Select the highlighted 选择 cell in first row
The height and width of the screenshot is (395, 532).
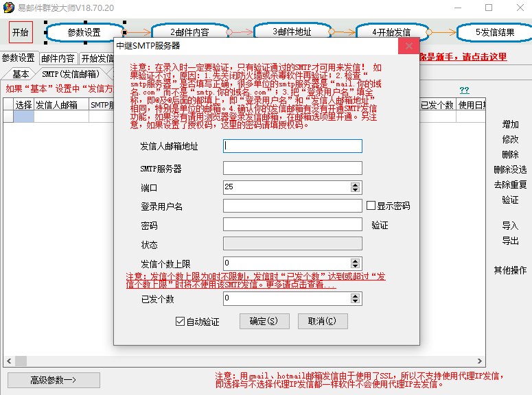24,117
